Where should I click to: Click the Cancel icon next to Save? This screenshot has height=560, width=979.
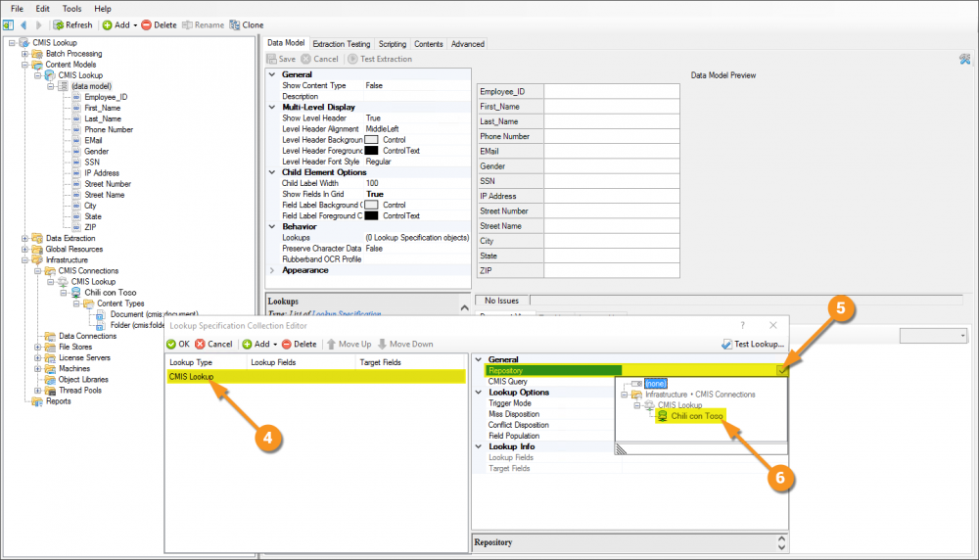tap(305, 59)
